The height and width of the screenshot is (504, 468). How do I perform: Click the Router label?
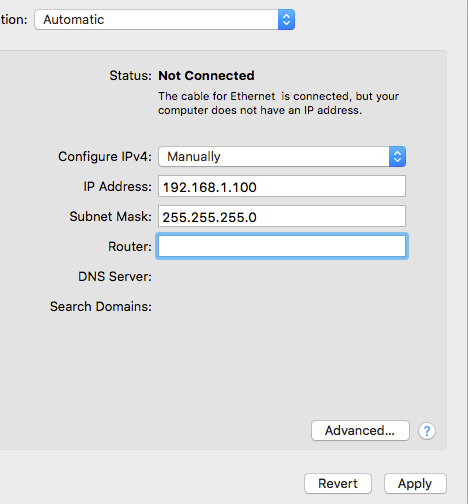click(x=130, y=247)
